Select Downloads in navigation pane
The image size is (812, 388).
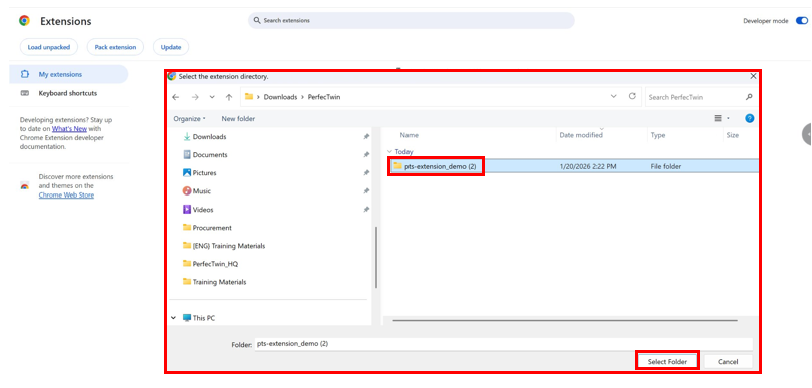coord(209,137)
